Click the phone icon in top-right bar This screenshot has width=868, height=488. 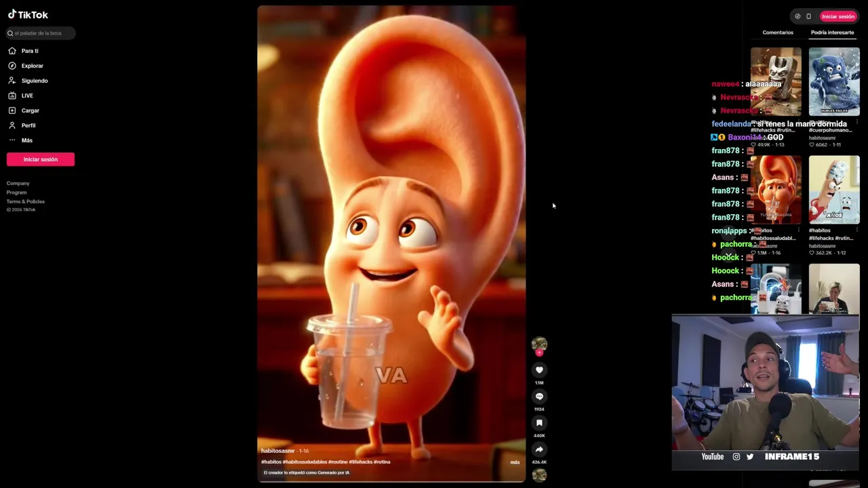click(x=808, y=16)
